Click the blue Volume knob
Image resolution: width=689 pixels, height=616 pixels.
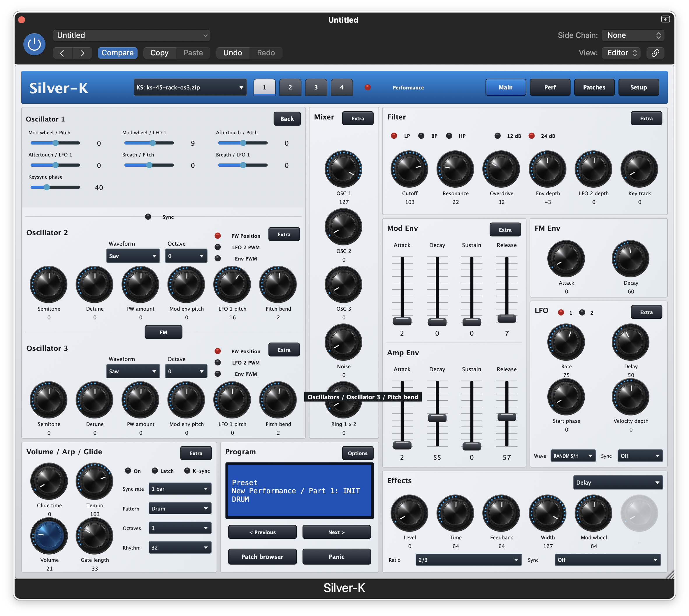[x=49, y=536]
